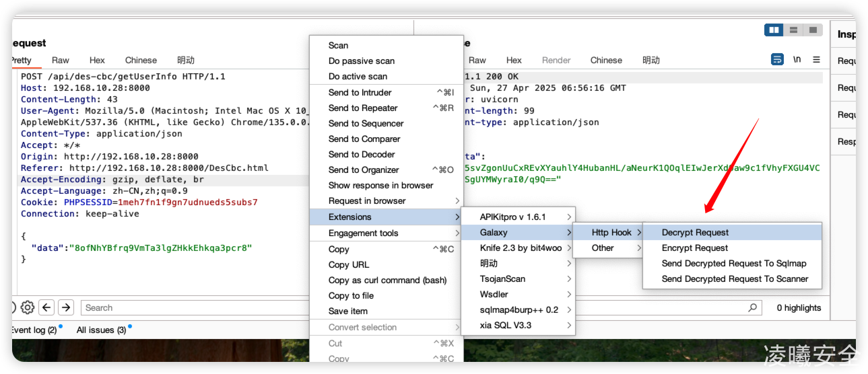The width and height of the screenshot is (868, 374).
Task: Toggle show non-printable \n characters
Action: (x=797, y=60)
